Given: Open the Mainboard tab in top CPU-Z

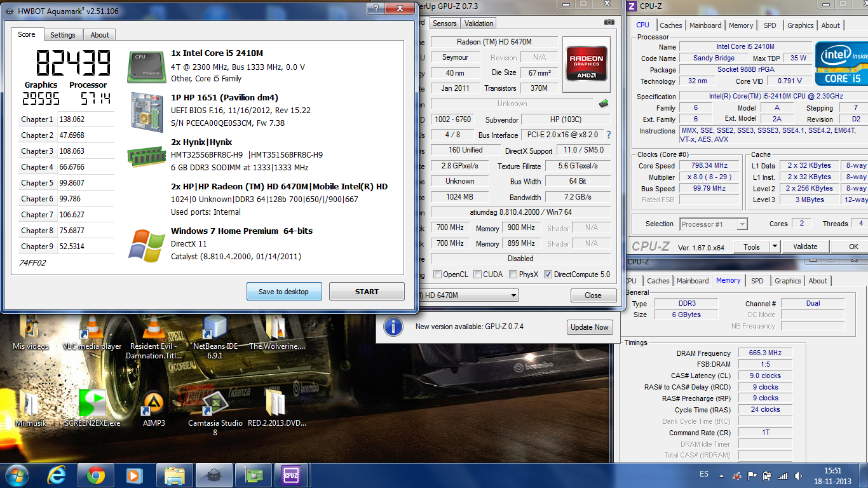Looking at the screenshot, I should click(705, 25).
